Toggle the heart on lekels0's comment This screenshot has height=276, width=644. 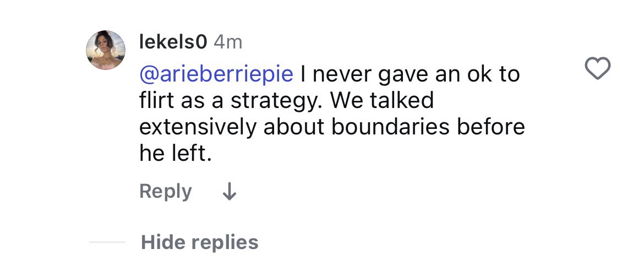[597, 69]
